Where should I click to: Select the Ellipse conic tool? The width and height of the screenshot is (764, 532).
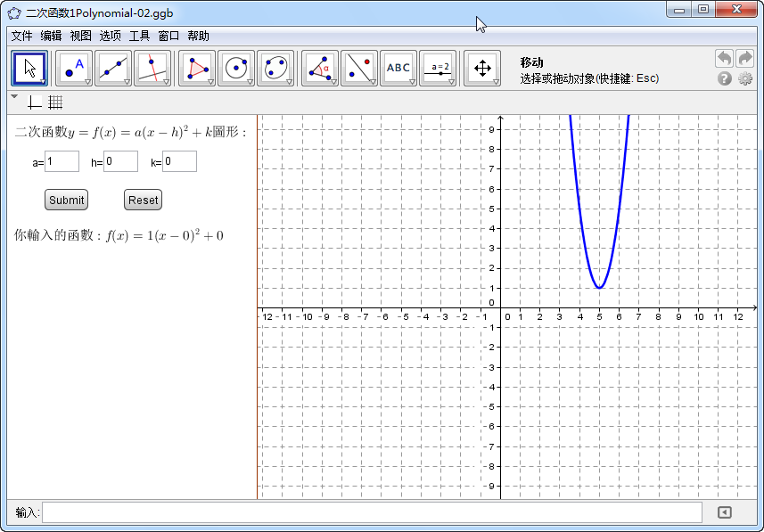275,69
